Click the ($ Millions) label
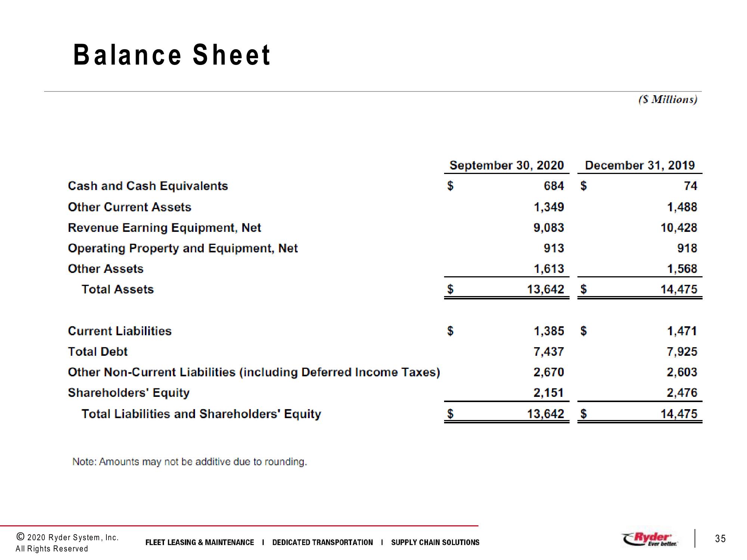This screenshot has height=560, width=747. [x=668, y=99]
